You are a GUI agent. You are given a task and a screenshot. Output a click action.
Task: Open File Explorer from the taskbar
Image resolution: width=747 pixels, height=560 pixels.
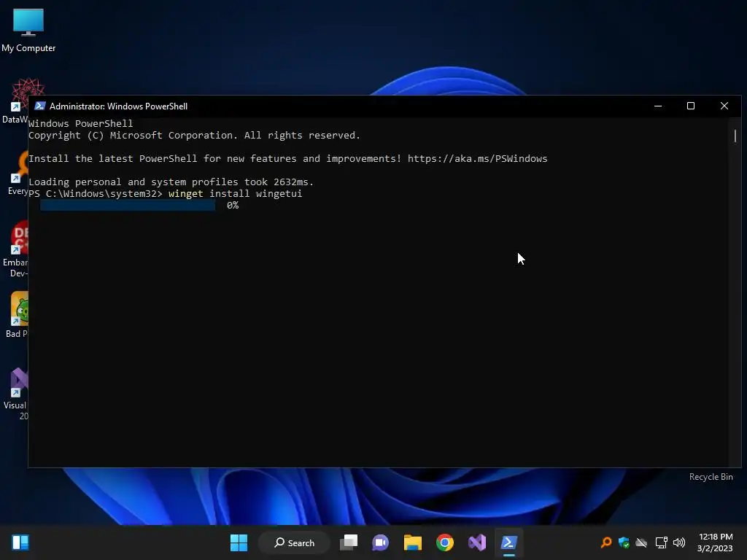413,542
